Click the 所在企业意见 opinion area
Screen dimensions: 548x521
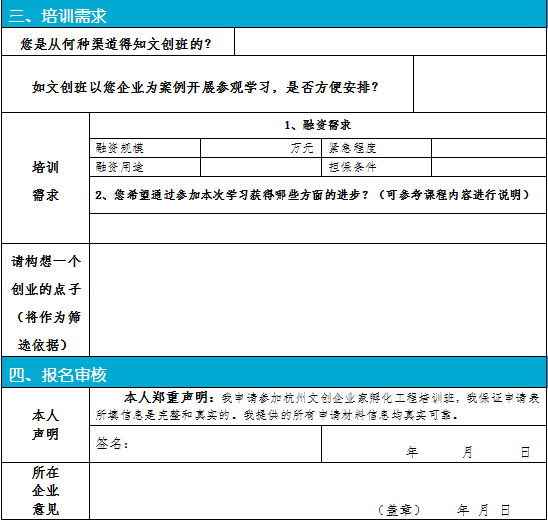click(x=318, y=491)
